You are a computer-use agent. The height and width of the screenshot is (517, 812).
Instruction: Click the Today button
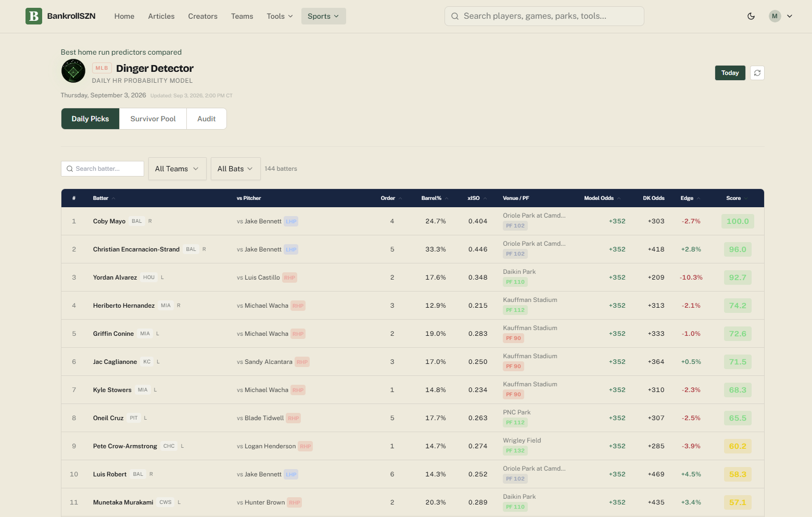(x=730, y=73)
